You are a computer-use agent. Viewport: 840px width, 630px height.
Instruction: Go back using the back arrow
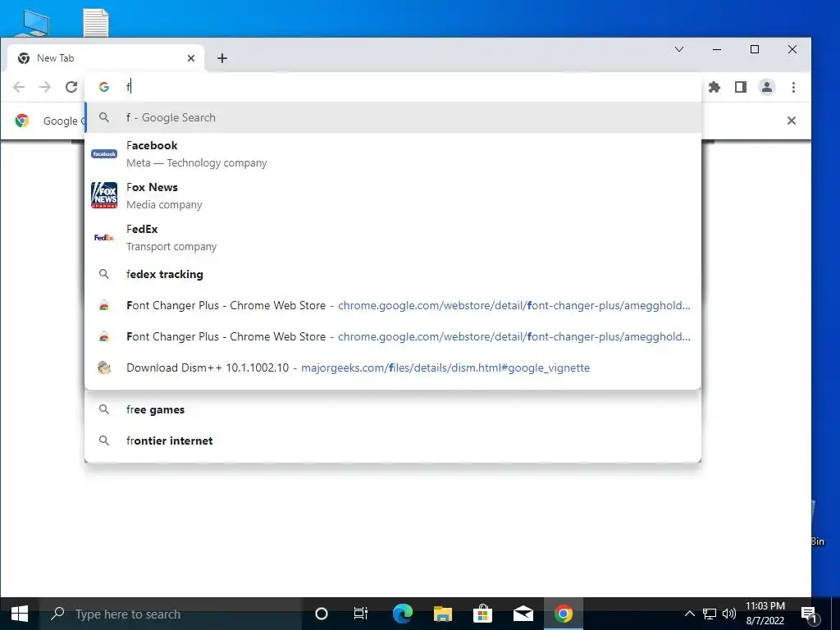pos(19,87)
